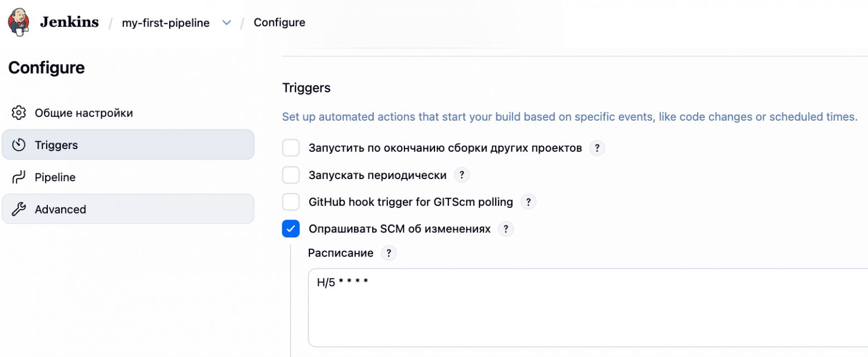This screenshot has height=357, width=868.
Task: Click the Triggers stopwatch icon in sidebar
Action: (x=19, y=145)
